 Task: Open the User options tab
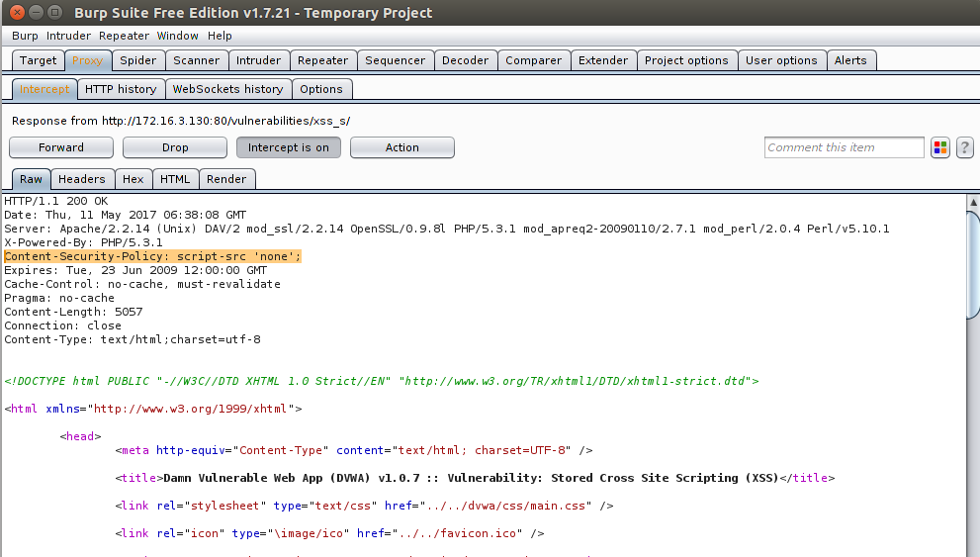[x=781, y=60]
